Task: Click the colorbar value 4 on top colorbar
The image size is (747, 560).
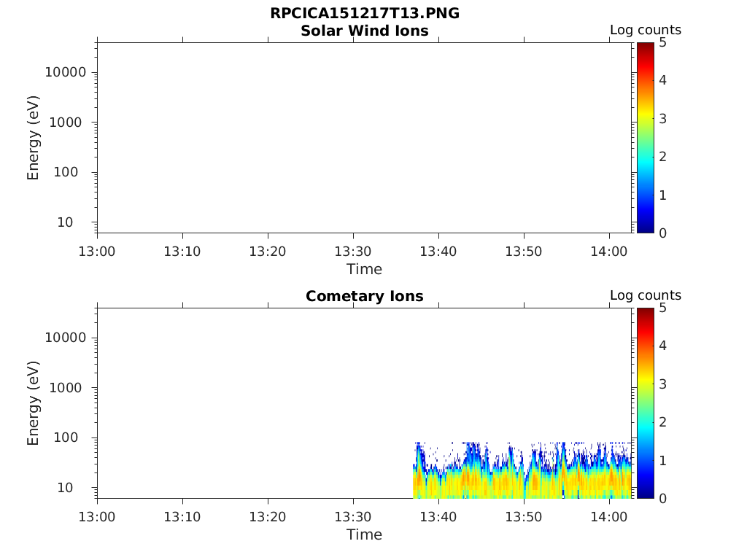Action: pos(662,80)
